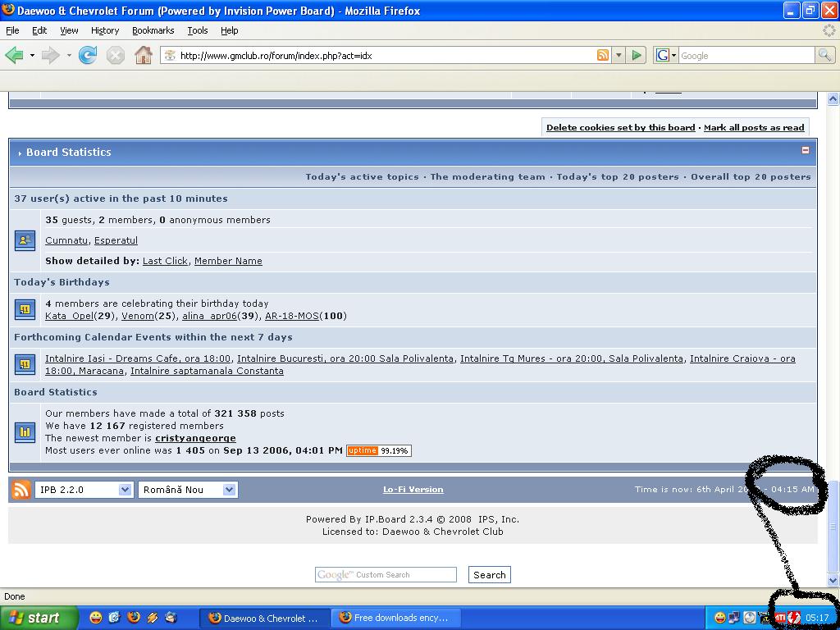The height and width of the screenshot is (630, 840).
Task: Click the Winamp lightning icon in quick launch
Action: pos(153,618)
